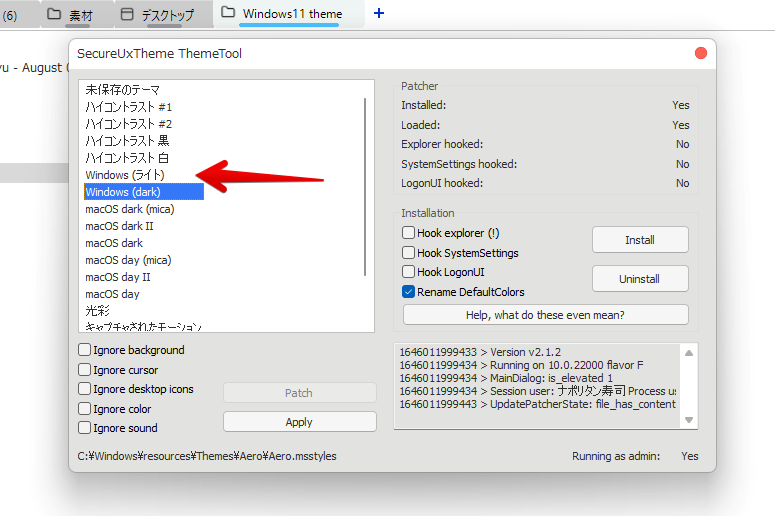
Task: Choose the plain macOS day theme
Action: click(x=112, y=294)
